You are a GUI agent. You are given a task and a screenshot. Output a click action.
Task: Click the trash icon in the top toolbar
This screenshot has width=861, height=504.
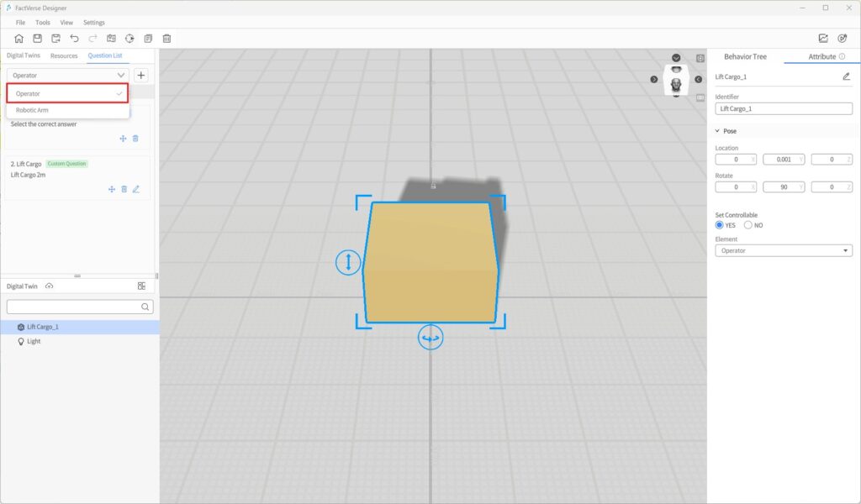click(x=167, y=39)
